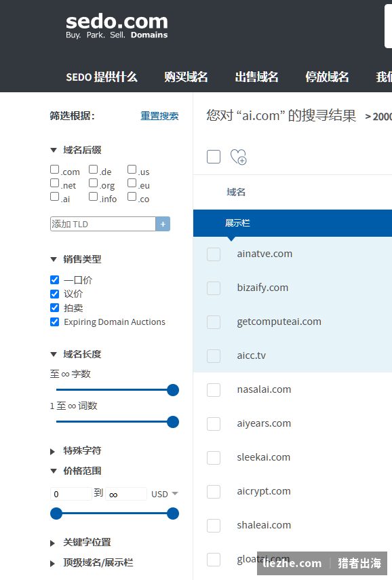Screen dimensions: 392x580
Task: Check the .de suffix filter
Action: [93, 170]
